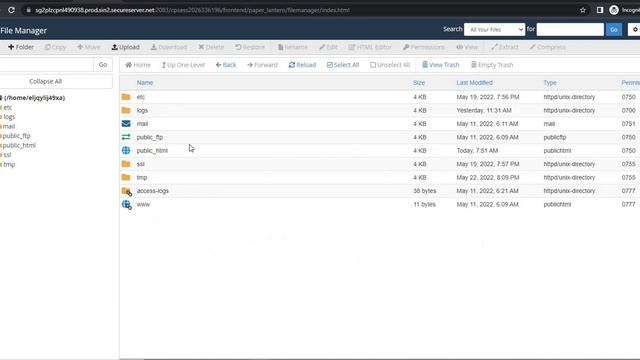Open etc in the folder tree

point(8,107)
